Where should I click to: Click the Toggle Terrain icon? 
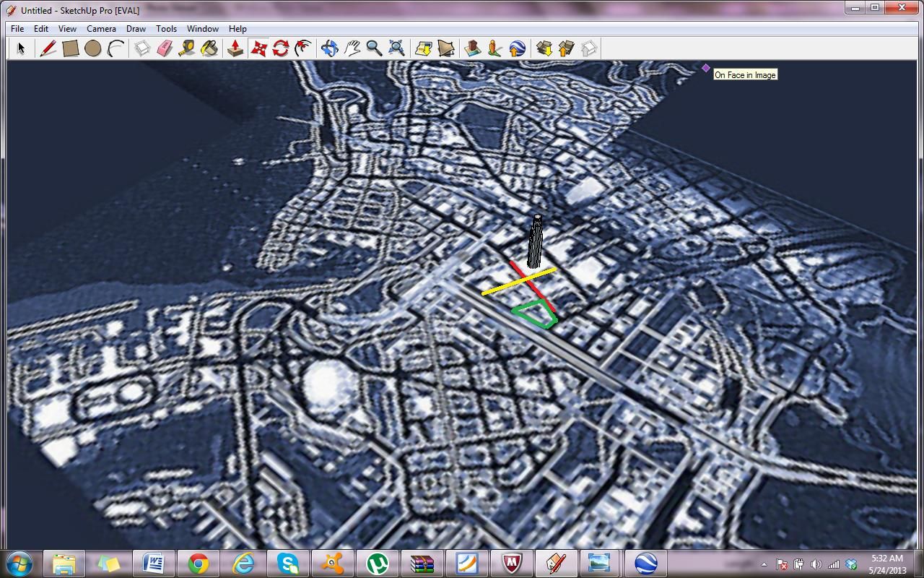point(445,48)
